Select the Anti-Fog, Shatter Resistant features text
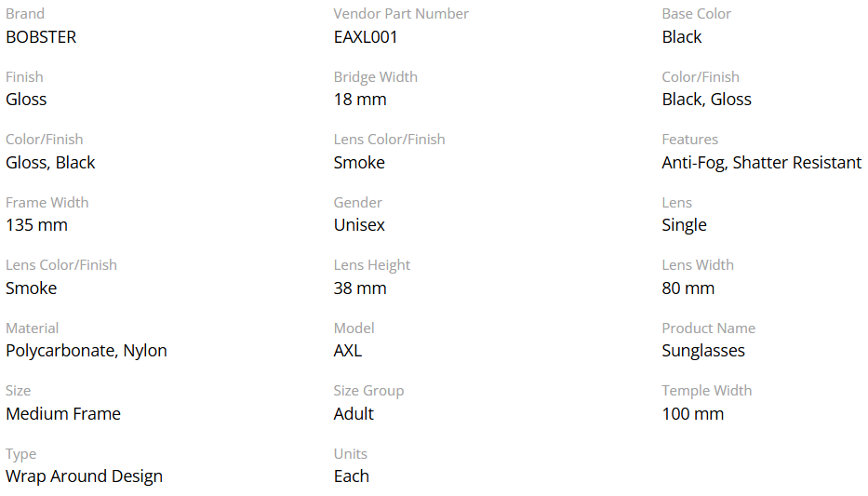This screenshot has width=868, height=496. pos(761,163)
